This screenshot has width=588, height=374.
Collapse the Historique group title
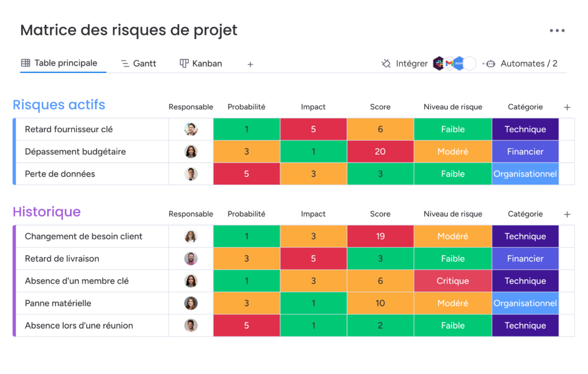tap(47, 211)
